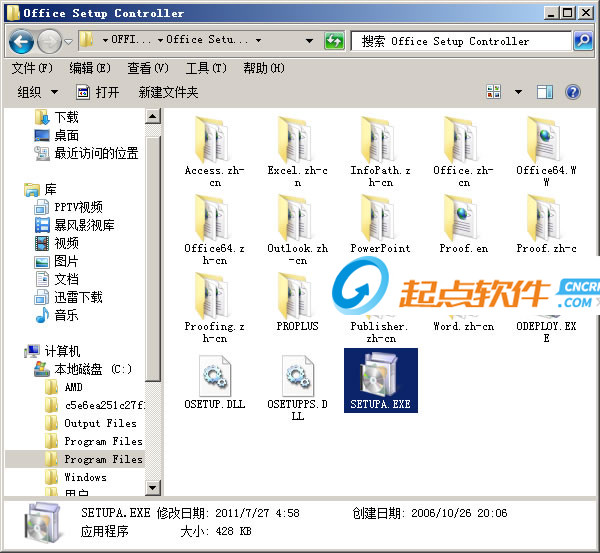Viewport: 600px width, 553px height.
Task: Select the AMD folder in tree
Action: [64, 387]
